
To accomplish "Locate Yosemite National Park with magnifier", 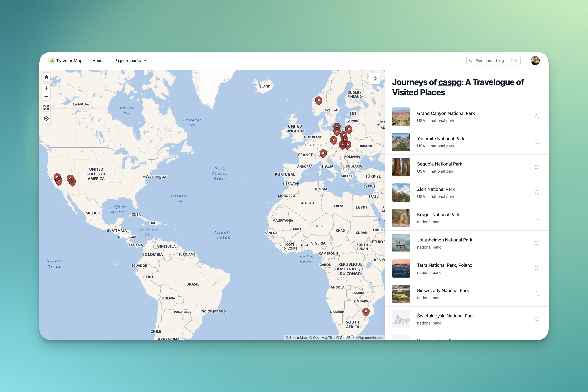I will pyautogui.click(x=537, y=142).
